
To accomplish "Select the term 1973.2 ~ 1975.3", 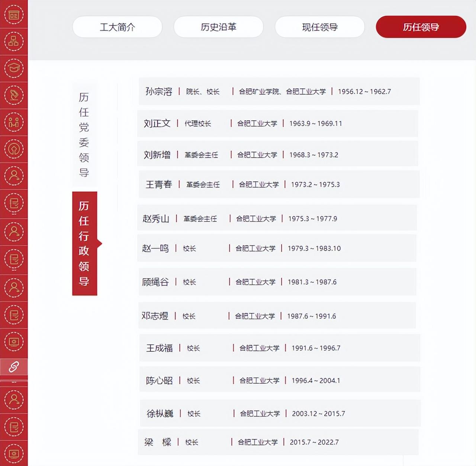I will pyautogui.click(x=315, y=185).
